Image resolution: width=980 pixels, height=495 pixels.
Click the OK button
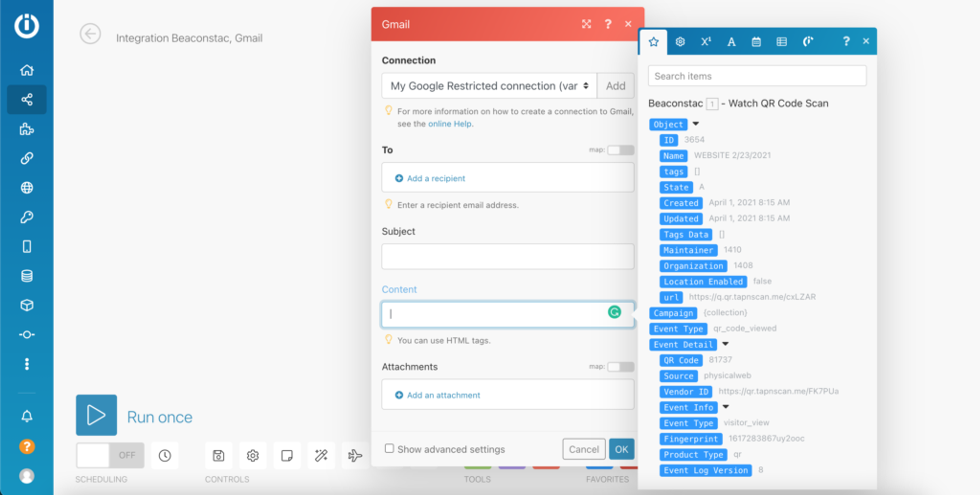[x=622, y=449]
